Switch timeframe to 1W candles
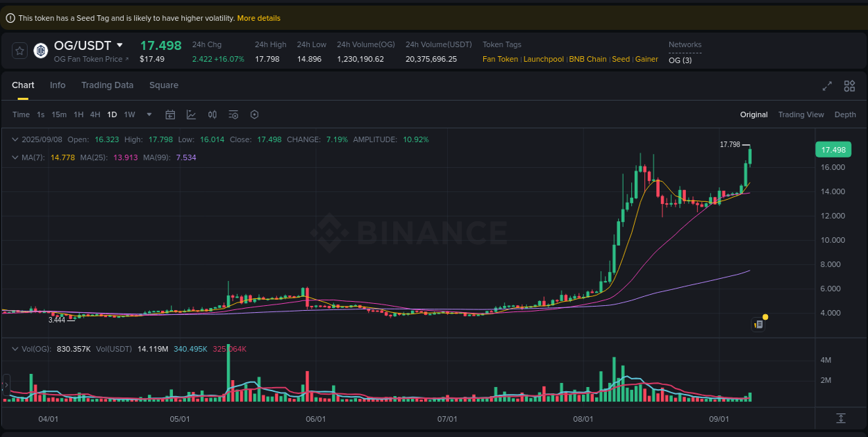 pyautogui.click(x=129, y=114)
